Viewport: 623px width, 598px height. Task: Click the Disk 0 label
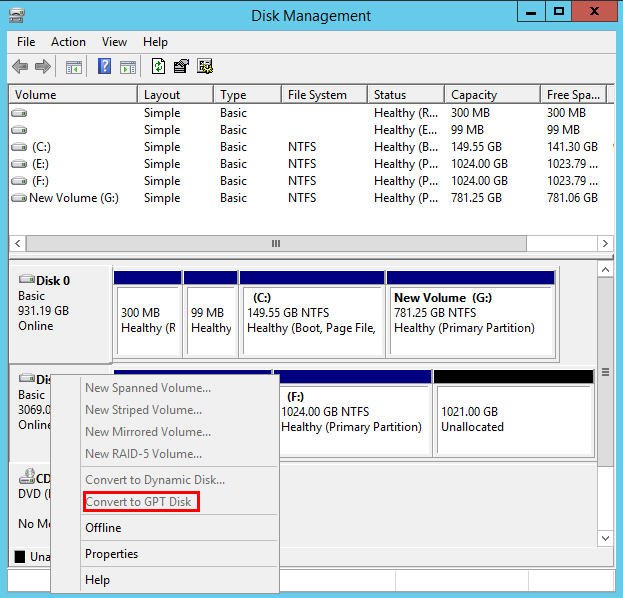pyautogui.click(x=53, y=281)
